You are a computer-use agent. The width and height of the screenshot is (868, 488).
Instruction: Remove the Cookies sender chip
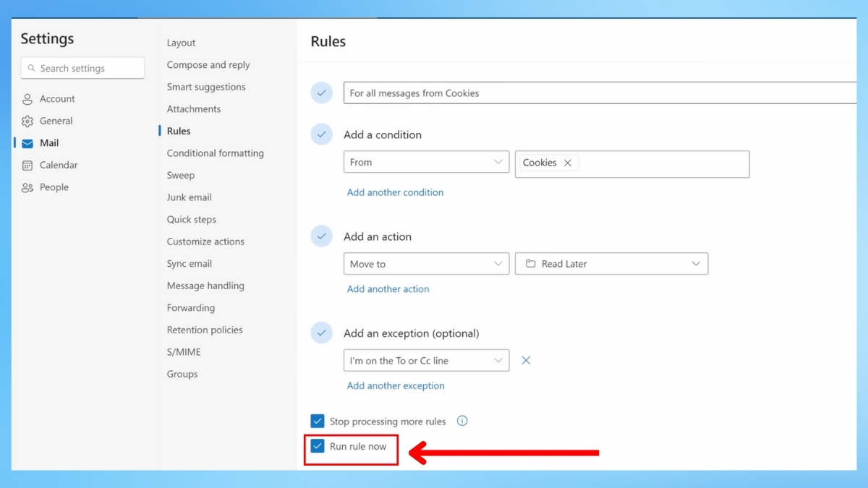[568, 163]
